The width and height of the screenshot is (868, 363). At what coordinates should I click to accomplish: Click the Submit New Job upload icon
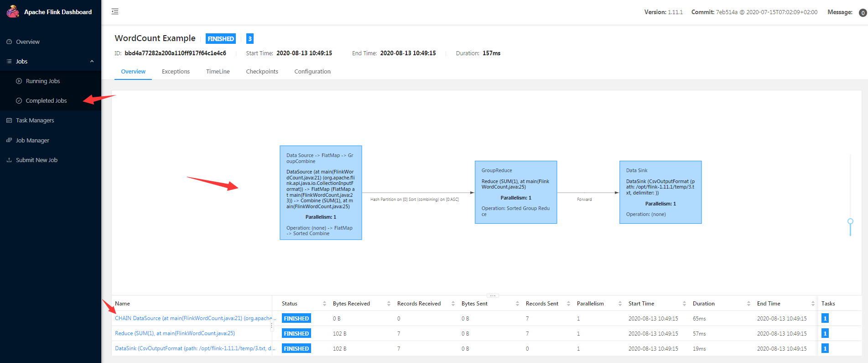click(9, 160)
